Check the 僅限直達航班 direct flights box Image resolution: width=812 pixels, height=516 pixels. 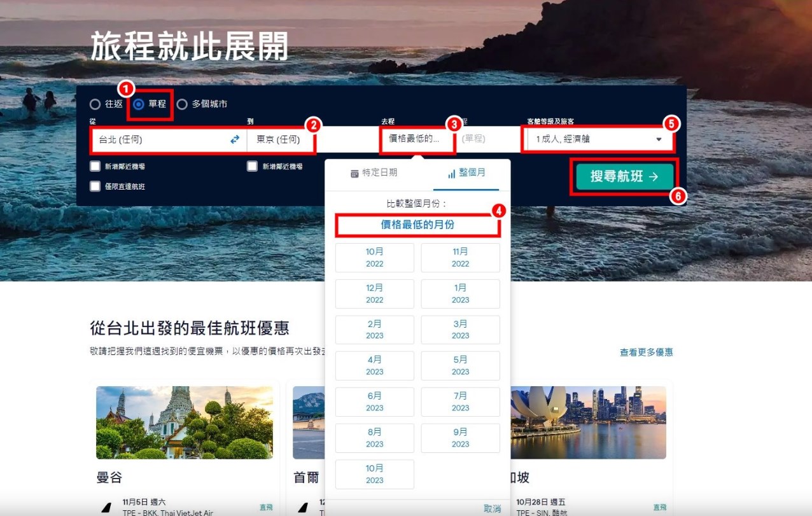(x=95, y=186)
